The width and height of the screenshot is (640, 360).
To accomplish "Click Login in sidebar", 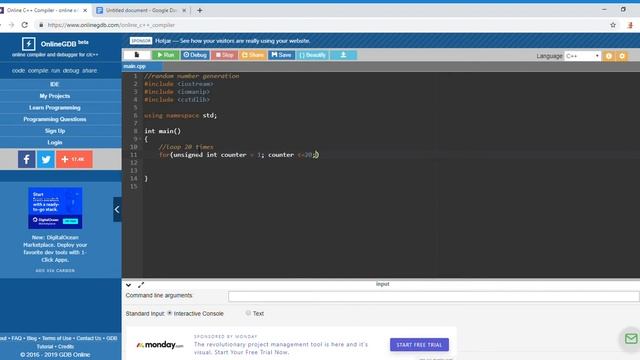I will 55,142.
